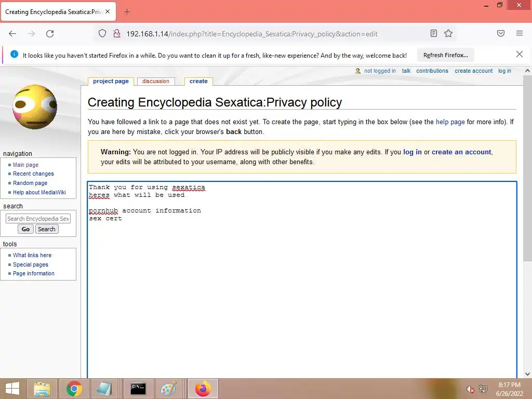Click the user icon beside not logged in

point(357,71)
